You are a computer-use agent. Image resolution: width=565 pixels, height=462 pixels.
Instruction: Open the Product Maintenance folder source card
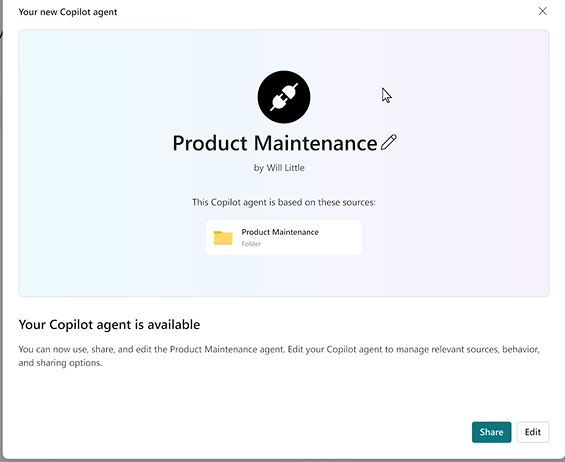284,238
